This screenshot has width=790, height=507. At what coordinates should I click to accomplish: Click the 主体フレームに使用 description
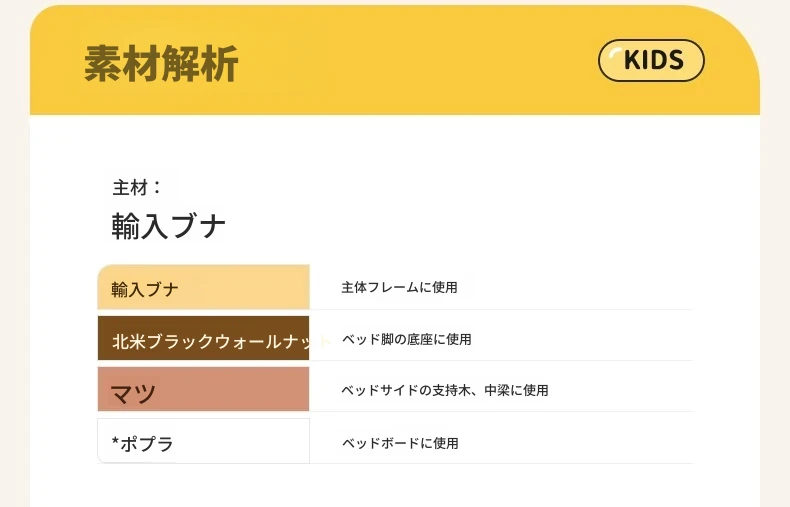click(399, 288)
